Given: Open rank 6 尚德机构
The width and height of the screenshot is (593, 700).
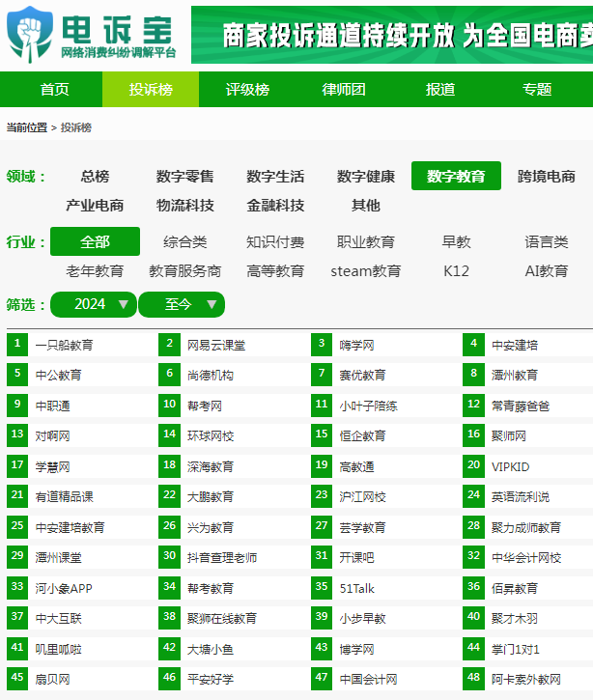Looking at the screenshot, I should tap(211, 375).
